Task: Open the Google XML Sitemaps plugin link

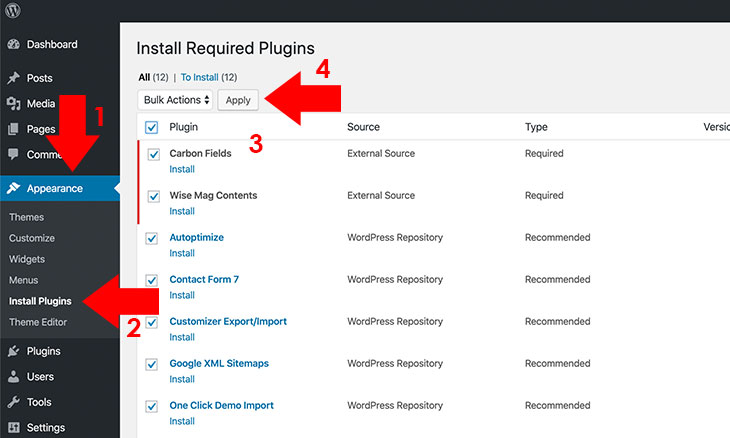Action: 219,363
